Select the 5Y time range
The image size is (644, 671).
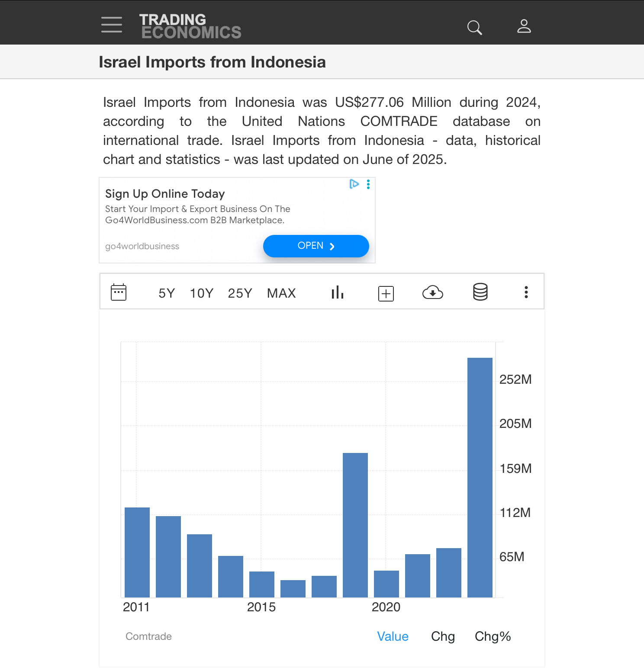click(166, 293)
